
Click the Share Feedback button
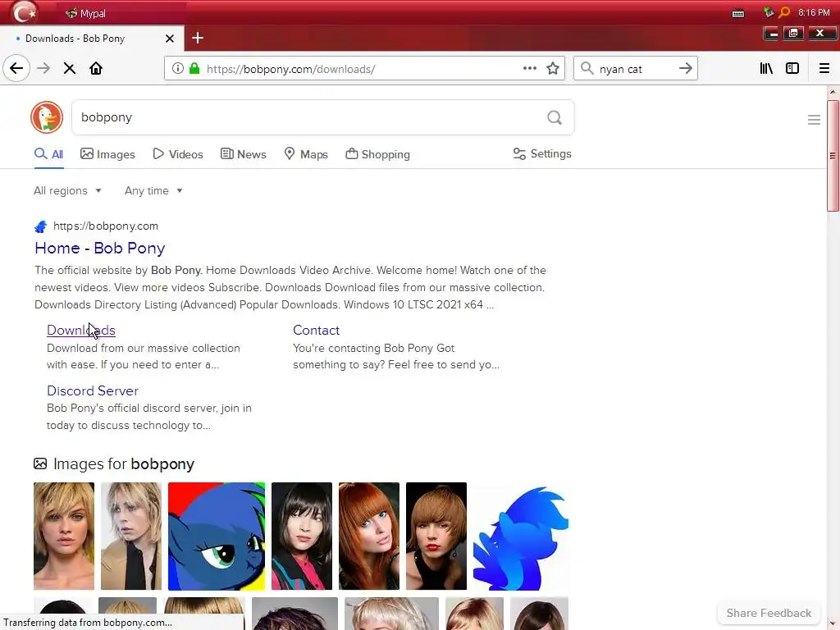click(769, 613)
